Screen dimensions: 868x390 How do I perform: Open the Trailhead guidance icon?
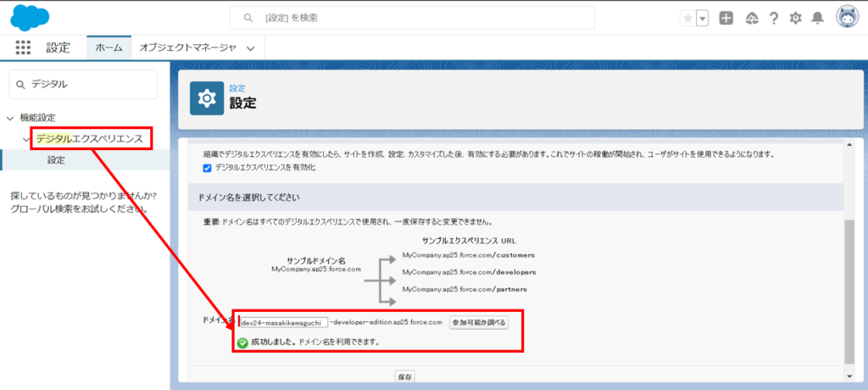(750, 18)
